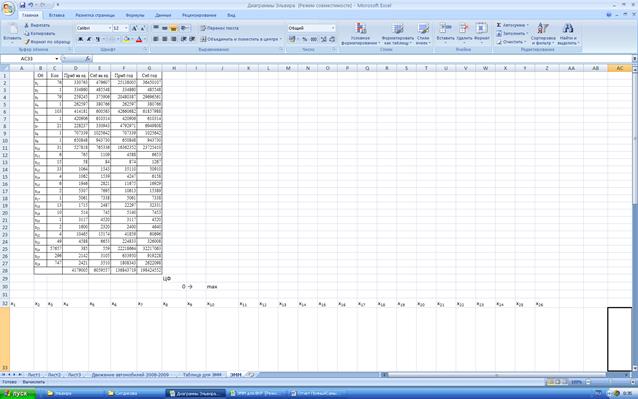Align text to the left

tap(156, 39)
